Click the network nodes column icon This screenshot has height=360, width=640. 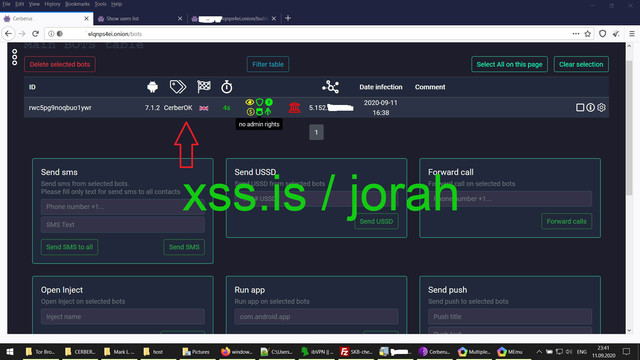[x=330, y=87]
